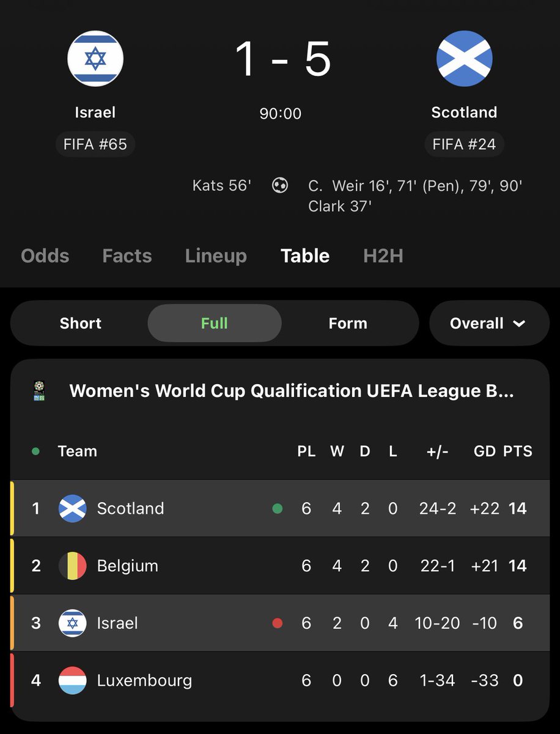
Task: Expand the Women's World Cup Qualification league title
Action: click(x=292, y=391)
